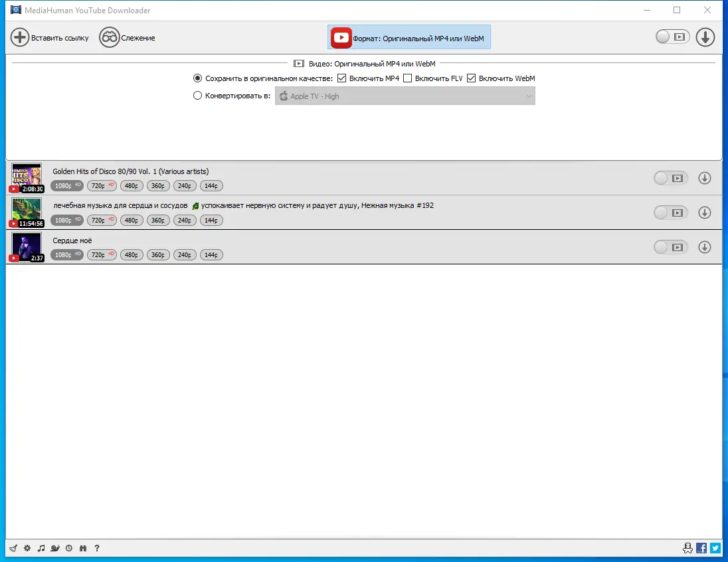Select Сохранить в оригинальном качестве radio button
Screen dimensions: 728x562
click(197, 78)
